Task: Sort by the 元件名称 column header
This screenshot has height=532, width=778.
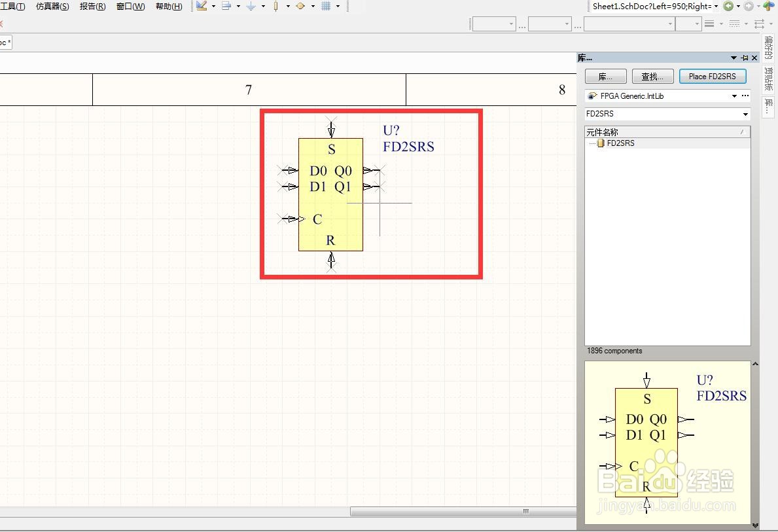Action: (x=667, y=132)
